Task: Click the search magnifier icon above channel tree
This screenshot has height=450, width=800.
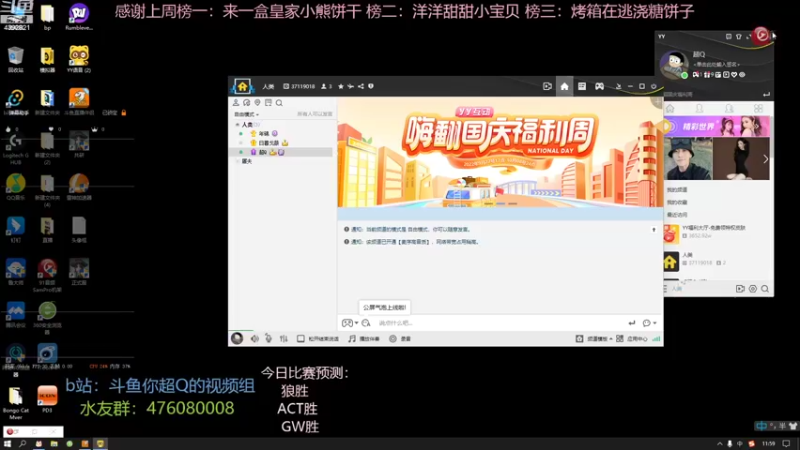Action: 279,103
